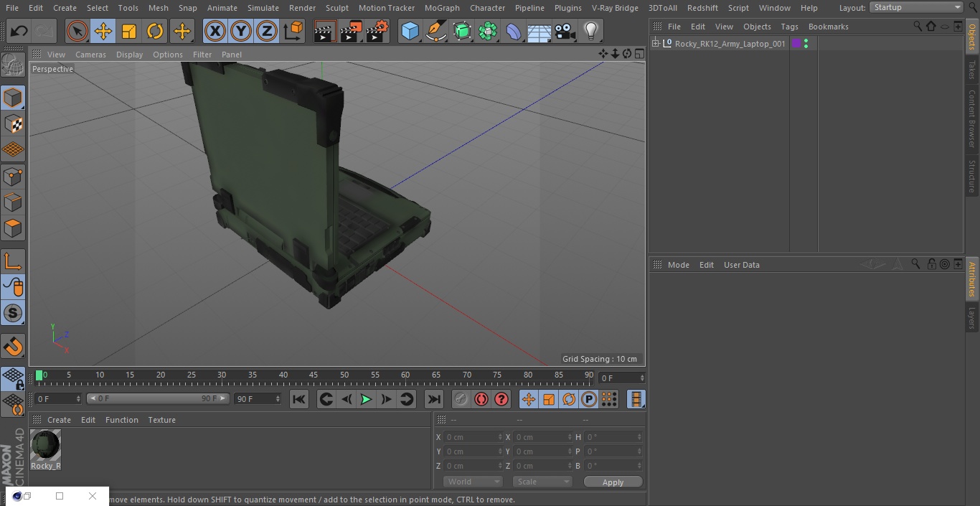Toggle the S viewport solo button
This screenshot has width=980, height=506.
[x=13, y=313]
